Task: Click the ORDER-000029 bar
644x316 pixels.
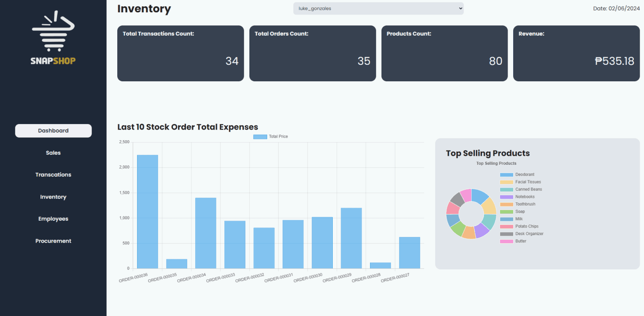Action: point(351,237)
